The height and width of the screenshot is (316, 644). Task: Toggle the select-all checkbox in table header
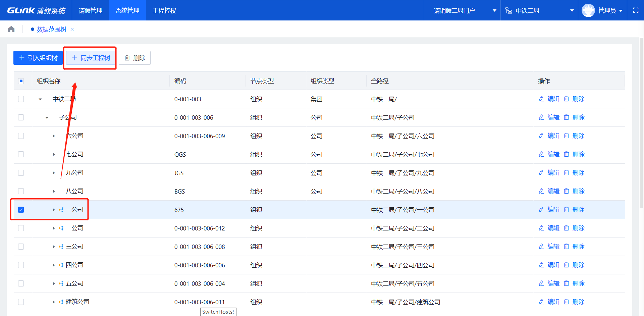pos(21,81)
